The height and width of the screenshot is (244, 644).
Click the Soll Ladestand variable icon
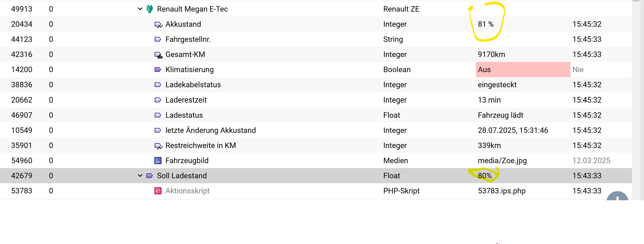coord(149,176)
